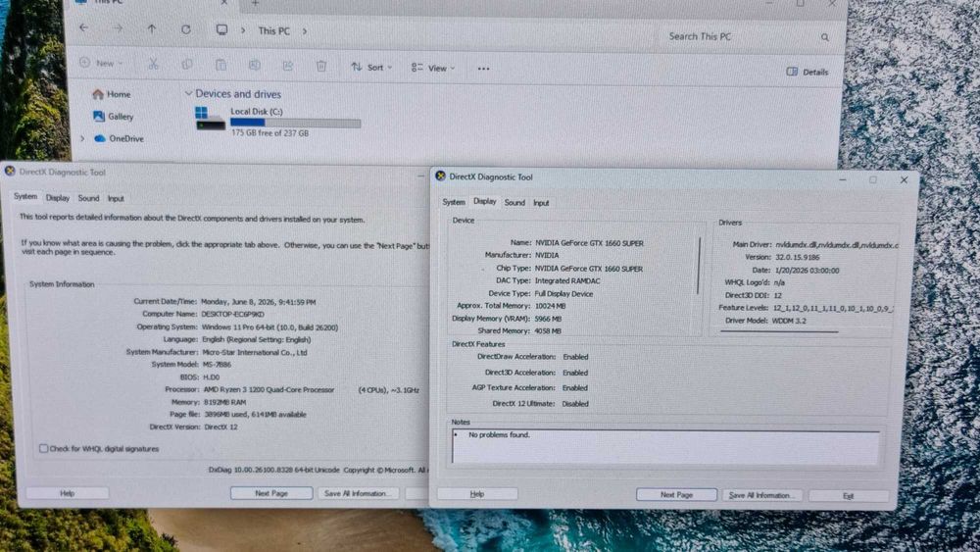Viewport: 980px width, 552px height.
Task: Go forward in File Explorer
Action: [x=118, y=28]
